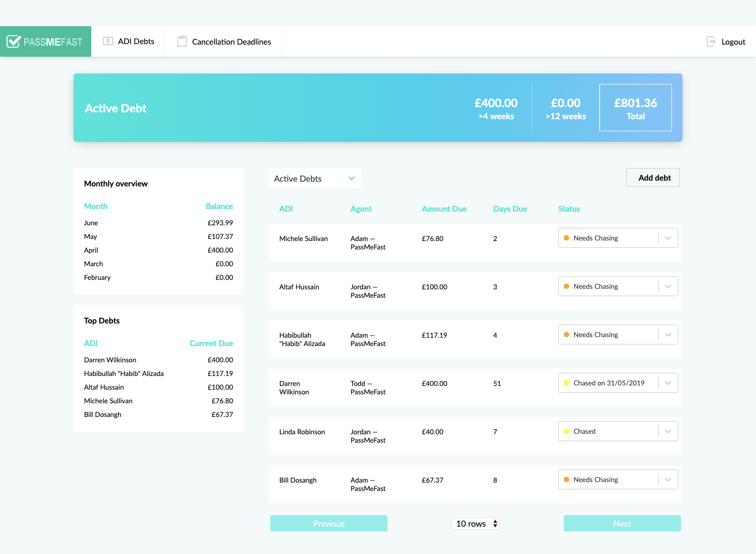Viewport: 756px width, 554px height.
Task: Click 51 days due value
Action: (x=497, y=383)
